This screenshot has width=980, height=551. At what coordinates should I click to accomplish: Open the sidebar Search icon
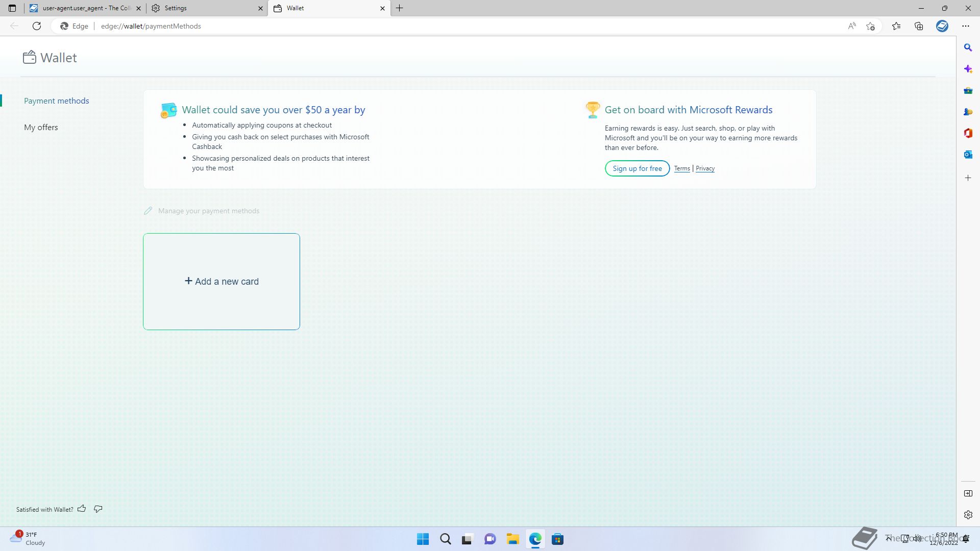click(968, 47)
